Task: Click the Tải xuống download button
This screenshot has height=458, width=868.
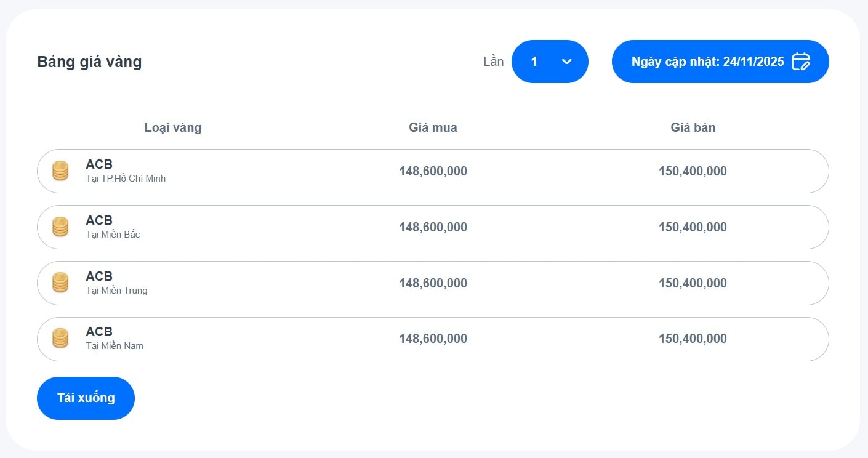Action: coord(86,398)
